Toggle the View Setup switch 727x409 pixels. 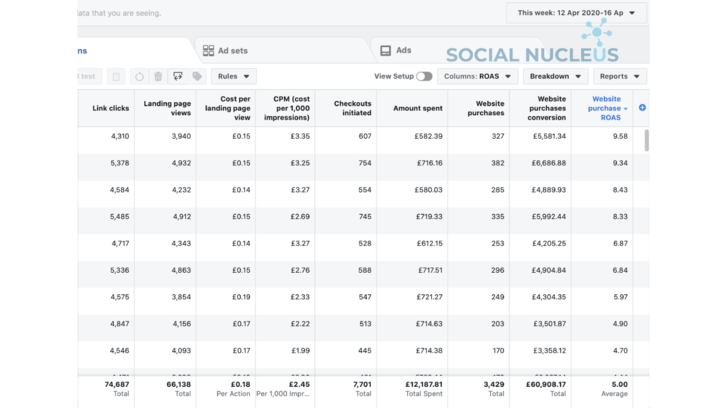pyautogui.click(x=424, y=76)
